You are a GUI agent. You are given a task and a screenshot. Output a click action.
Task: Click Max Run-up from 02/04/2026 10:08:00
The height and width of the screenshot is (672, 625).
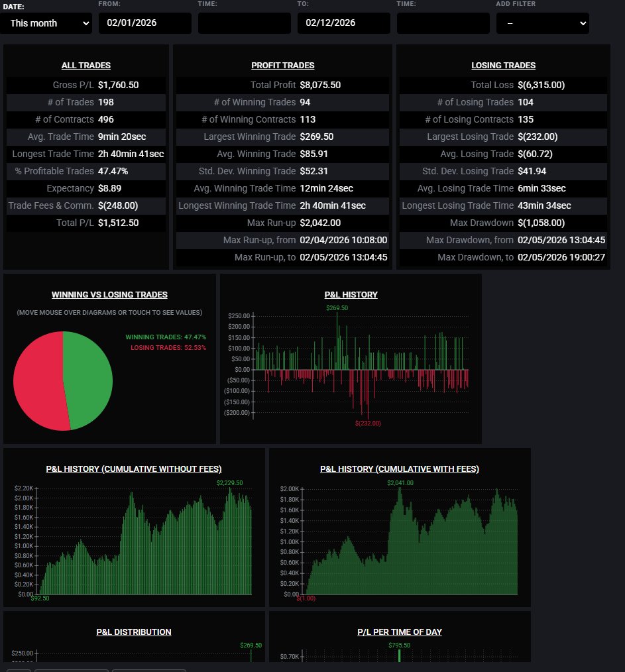(343, 240)
